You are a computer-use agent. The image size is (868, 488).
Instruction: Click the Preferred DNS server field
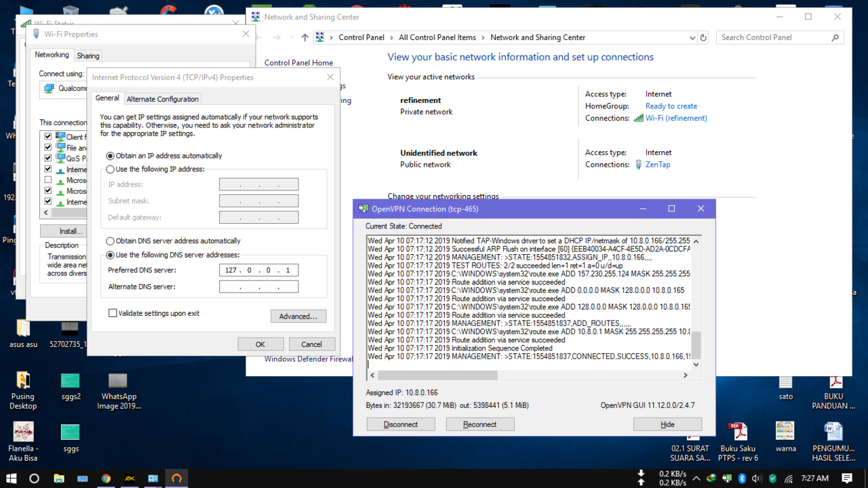pos(258,270)
